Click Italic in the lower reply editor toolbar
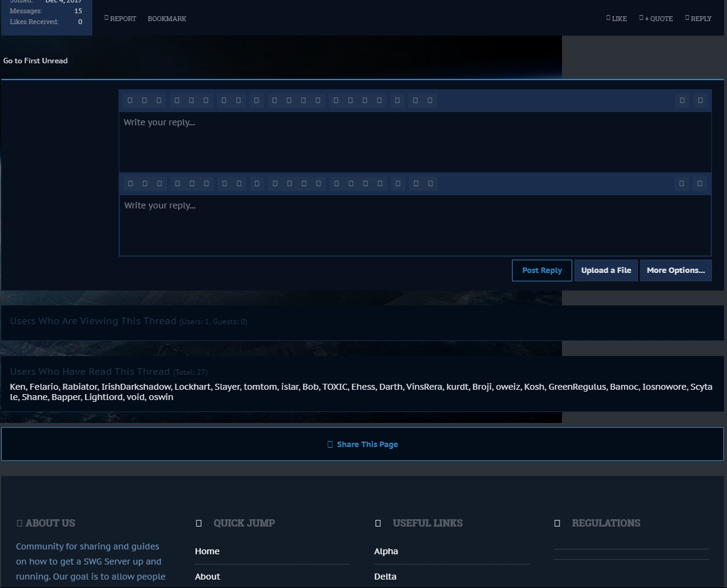This screenshot has height=588, width=727. 145,184
